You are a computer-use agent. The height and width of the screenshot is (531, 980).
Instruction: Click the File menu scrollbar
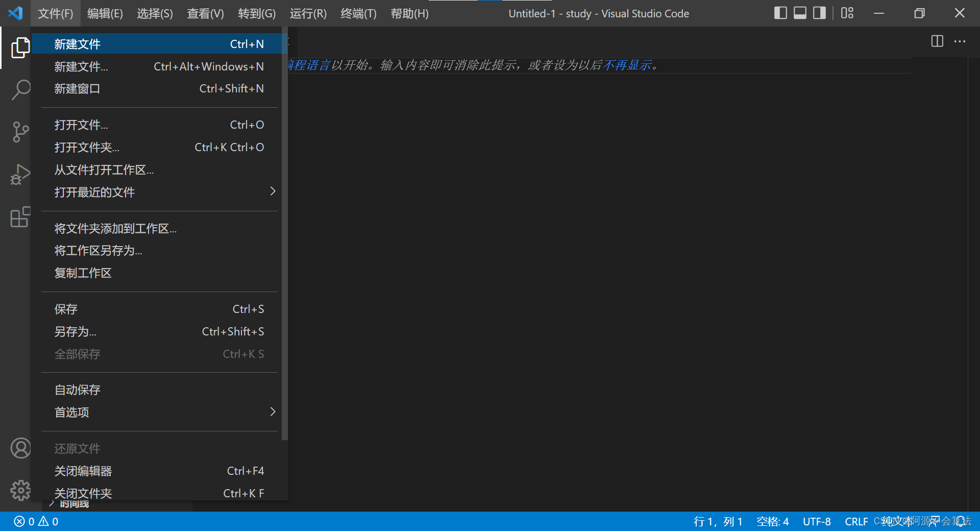(285, 233)
